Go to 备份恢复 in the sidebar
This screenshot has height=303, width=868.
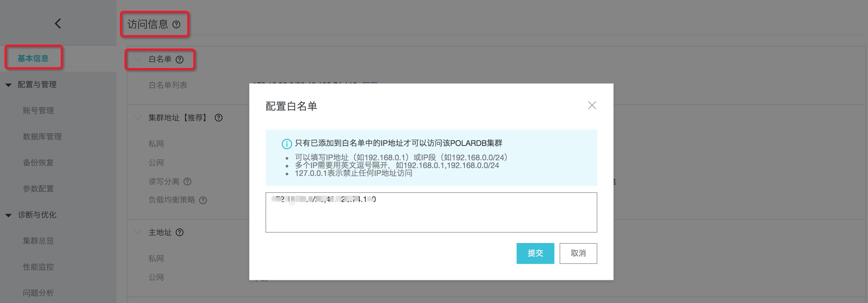click(x=38, y=162)
